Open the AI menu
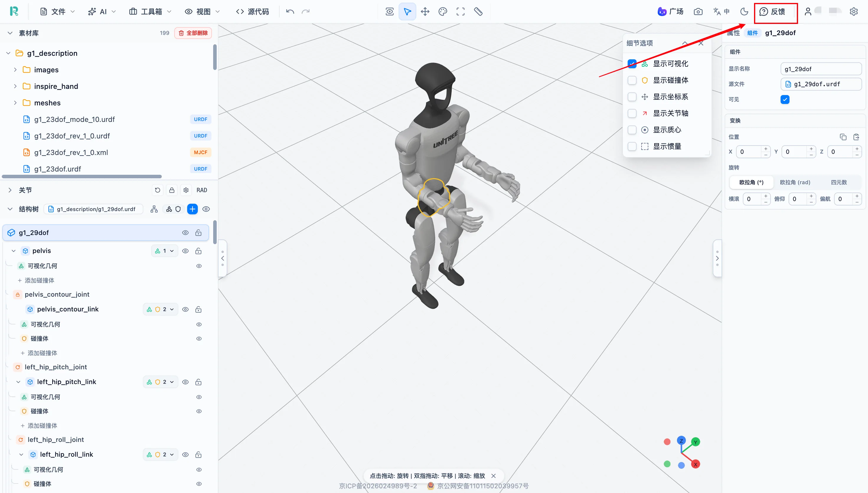Image resolution: width=868 pixels, height=493 pixels. tap(102, 12)
